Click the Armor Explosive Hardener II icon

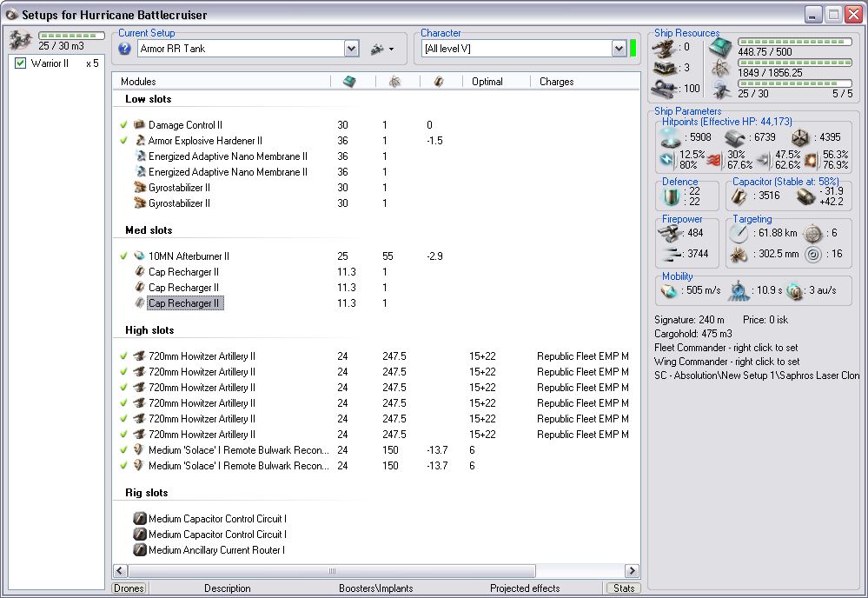140,140
